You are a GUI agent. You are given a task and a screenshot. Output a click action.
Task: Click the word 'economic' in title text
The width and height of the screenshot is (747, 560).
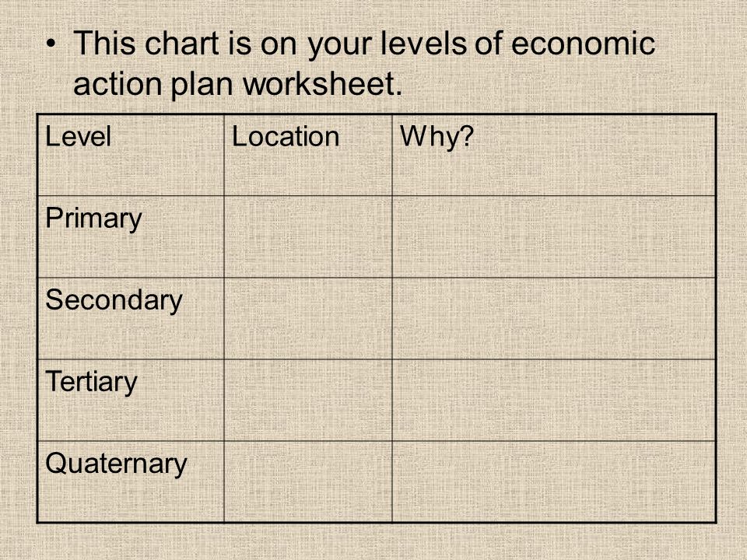[x=583, y=43]
